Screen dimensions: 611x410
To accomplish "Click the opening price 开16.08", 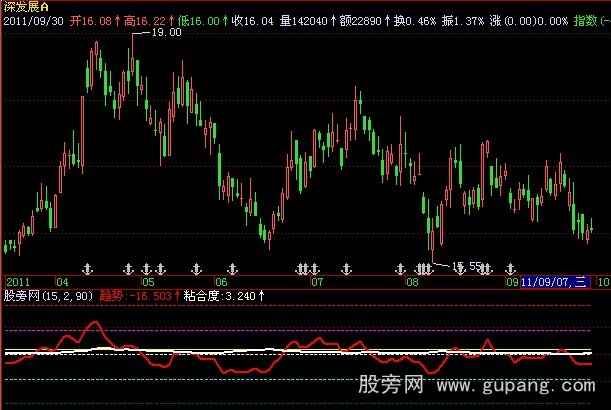I will pos(91,21).
